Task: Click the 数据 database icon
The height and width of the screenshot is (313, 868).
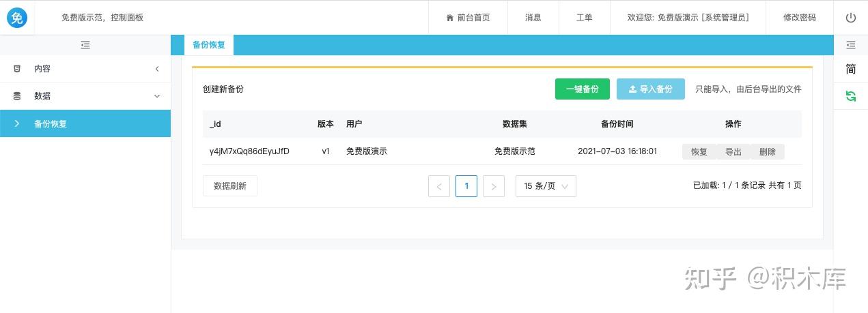Action: [x=17, y=96]
